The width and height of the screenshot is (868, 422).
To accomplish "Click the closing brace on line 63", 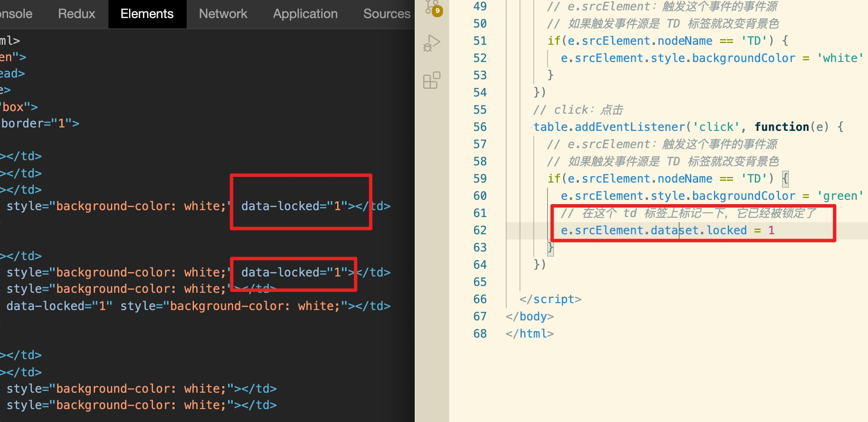I will tap(551, 248).
